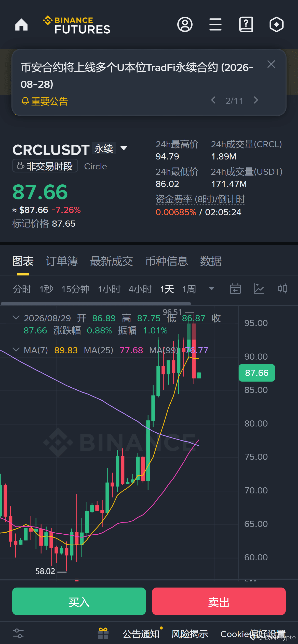This screenshot has height=644, width=298.
Task: Click the 非交易时段 non-trading session badge
Action: pyautogui.click(x=45, y=166)
